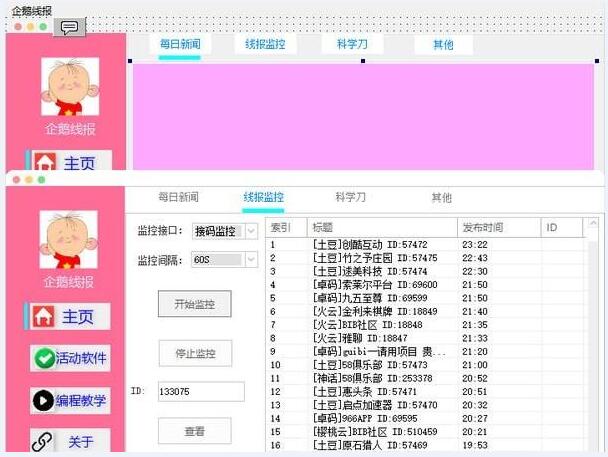Select row [神话]58俱乐部 ID:253378

click(x=427, y=378)
